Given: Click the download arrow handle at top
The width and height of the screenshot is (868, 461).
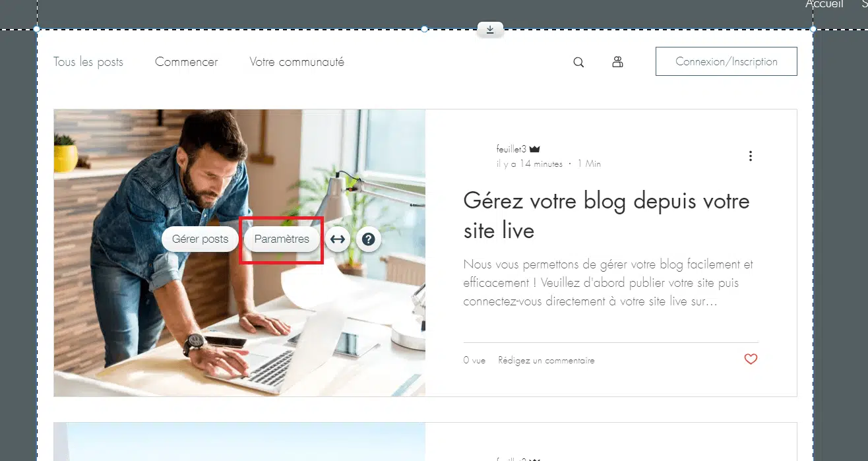Looking at the screenshot, I should tap(490, 30).
